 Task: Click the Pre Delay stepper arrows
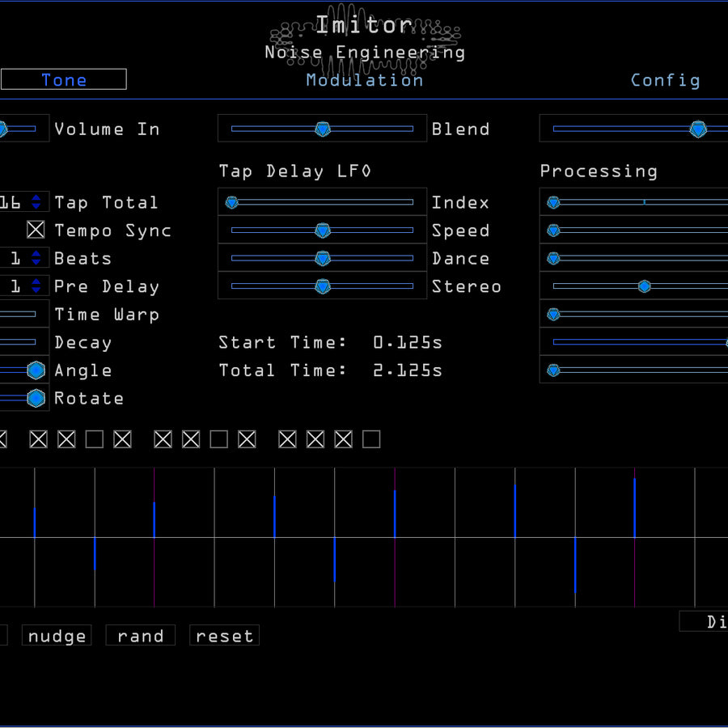point(36,286)
